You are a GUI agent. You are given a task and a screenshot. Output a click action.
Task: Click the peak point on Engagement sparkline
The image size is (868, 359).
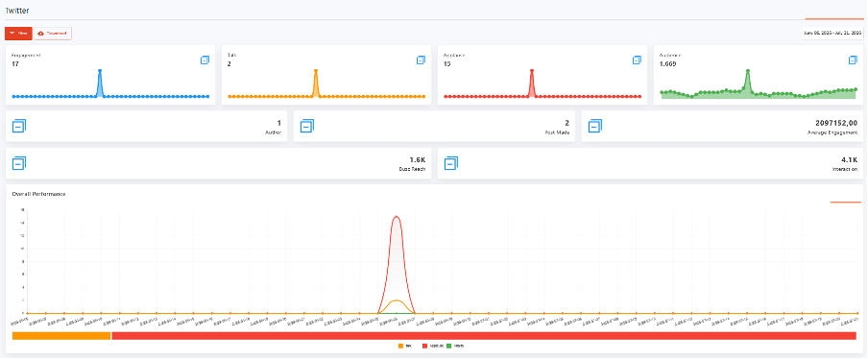click(100, 71)
